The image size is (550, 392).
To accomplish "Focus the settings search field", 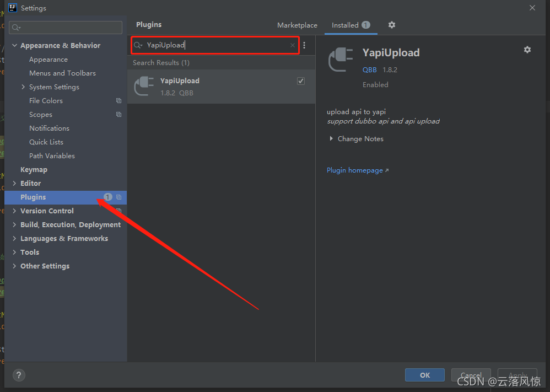I will (x=66, y=28).
